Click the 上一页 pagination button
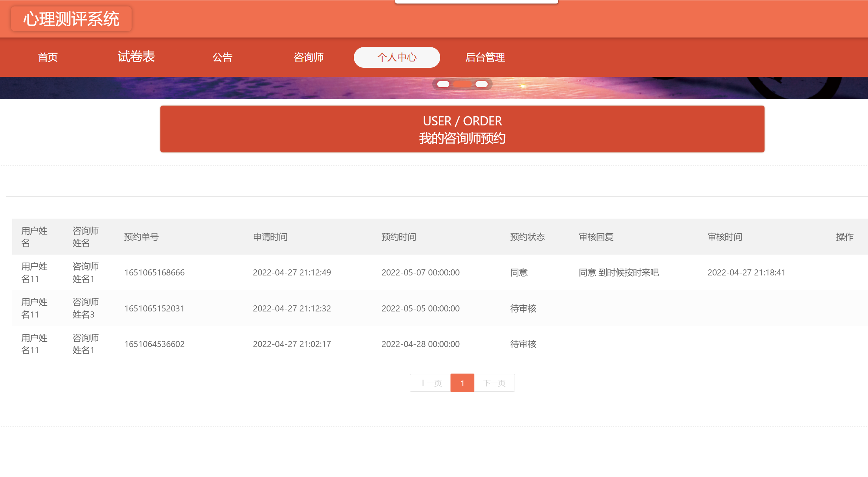This screenshot has width=868, height=477. [431, 383]
